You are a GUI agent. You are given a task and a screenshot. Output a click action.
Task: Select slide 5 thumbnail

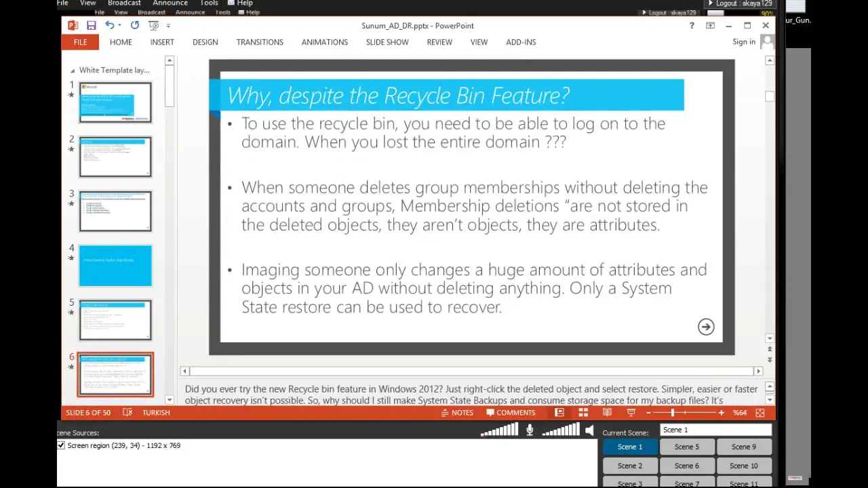(x=115, y=319)
